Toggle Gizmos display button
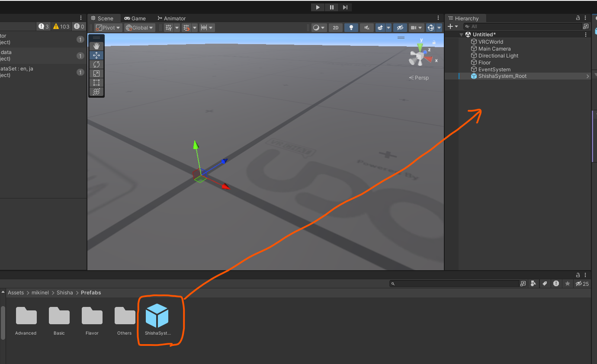Viewport: 597px width, 364px height. [430, 28]
